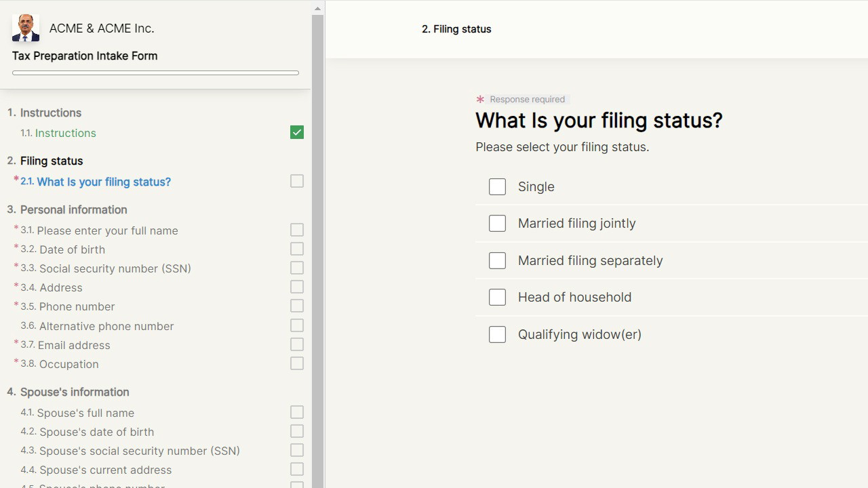The width and height of the screenshot is (868, 488).
Task: Select the Email address sidebar item
Action: click(x=74, y=345)
